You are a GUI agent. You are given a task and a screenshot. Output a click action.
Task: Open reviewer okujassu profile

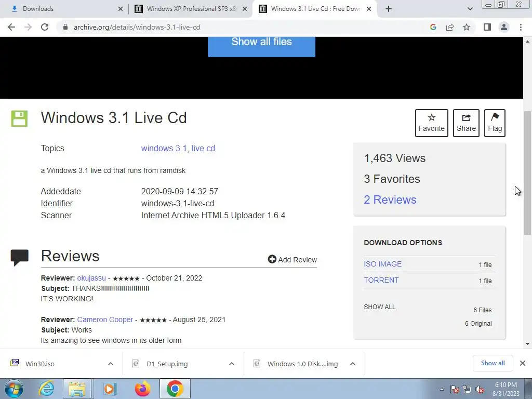(x=91, y=278)
